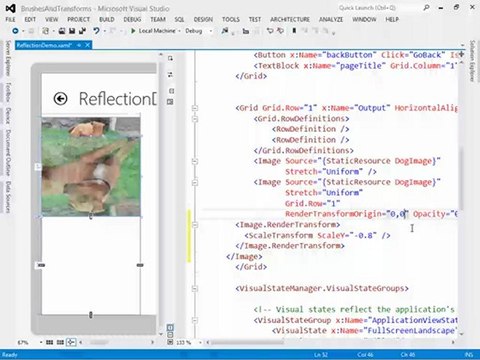480x360 pixels.
Task: Open the FILE menu
Action: pyautogui.click(x=10, y=19)
